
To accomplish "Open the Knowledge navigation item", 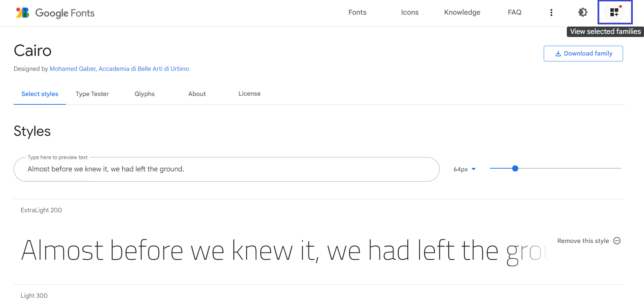I will [462, 13].
